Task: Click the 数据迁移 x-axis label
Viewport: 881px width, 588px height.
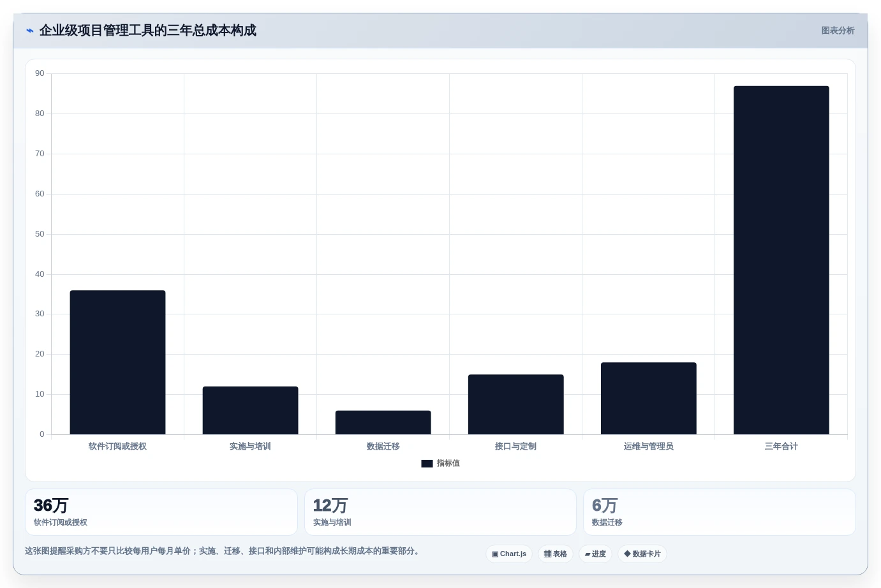Action: click(383, 446)
